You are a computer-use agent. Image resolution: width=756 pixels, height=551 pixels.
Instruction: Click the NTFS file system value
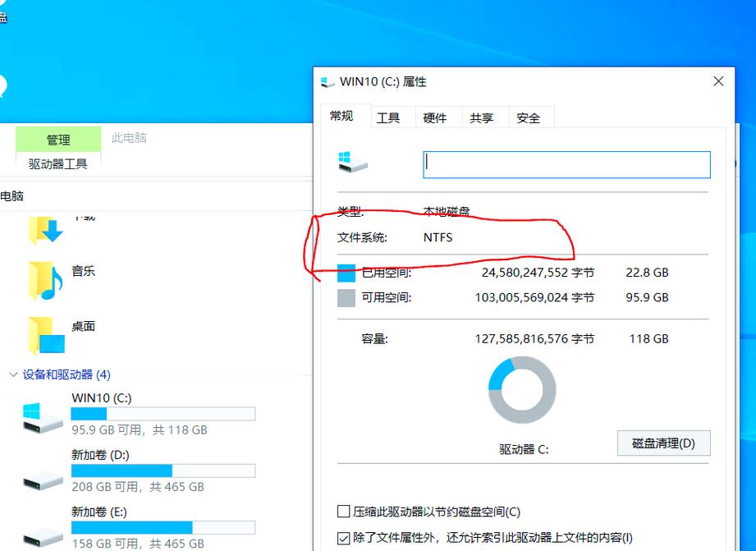coord(438,237)
